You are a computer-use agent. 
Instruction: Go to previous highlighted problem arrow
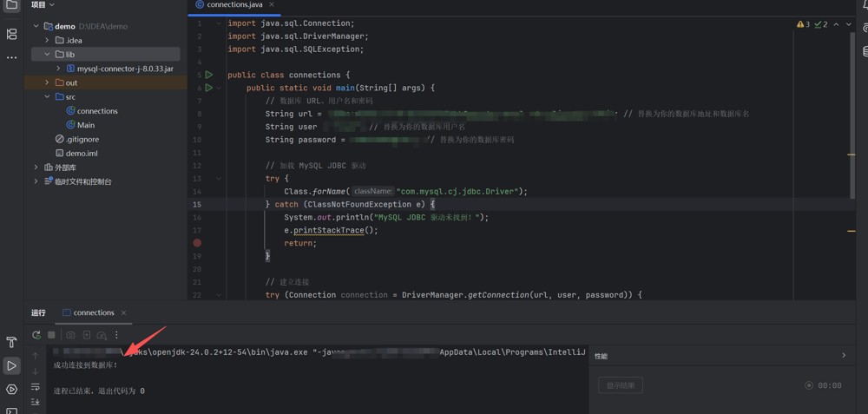836,24
